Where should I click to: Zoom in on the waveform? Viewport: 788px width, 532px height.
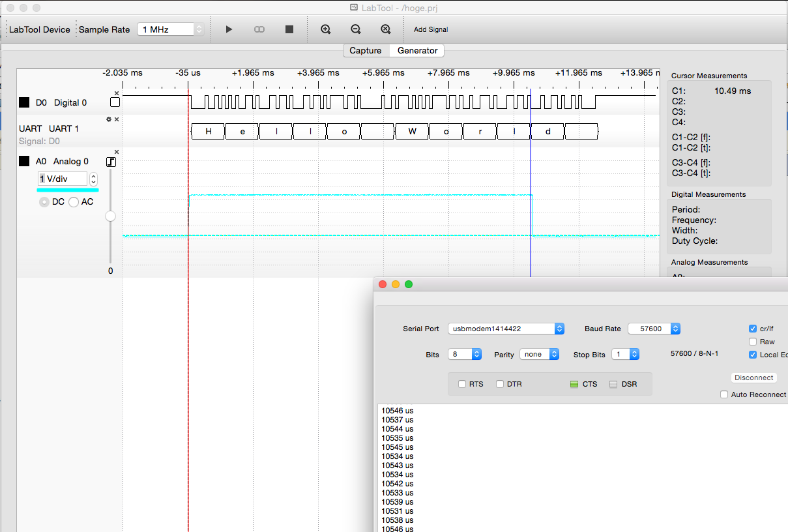(x=326, y=29)
